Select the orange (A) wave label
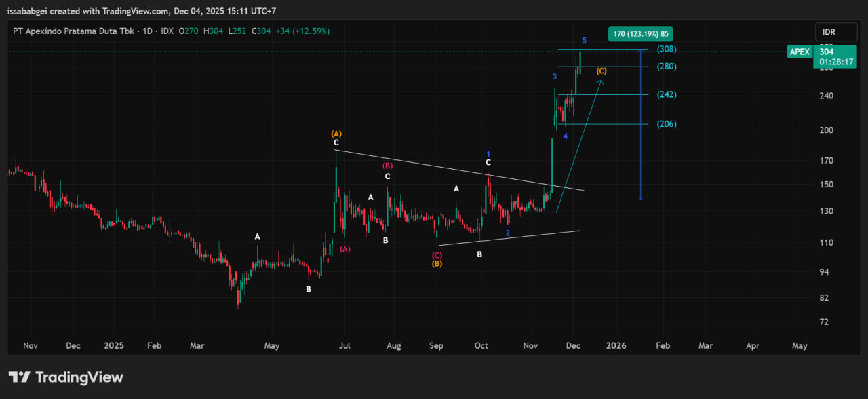The width and height of the screenshot is (868, 399). click(336, 134)
